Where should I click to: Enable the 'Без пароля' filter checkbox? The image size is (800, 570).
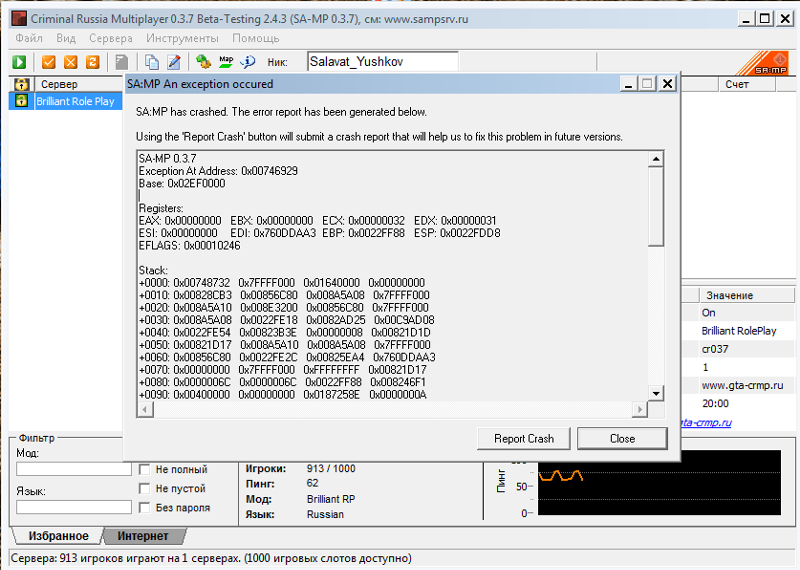(x=144, y=508)
